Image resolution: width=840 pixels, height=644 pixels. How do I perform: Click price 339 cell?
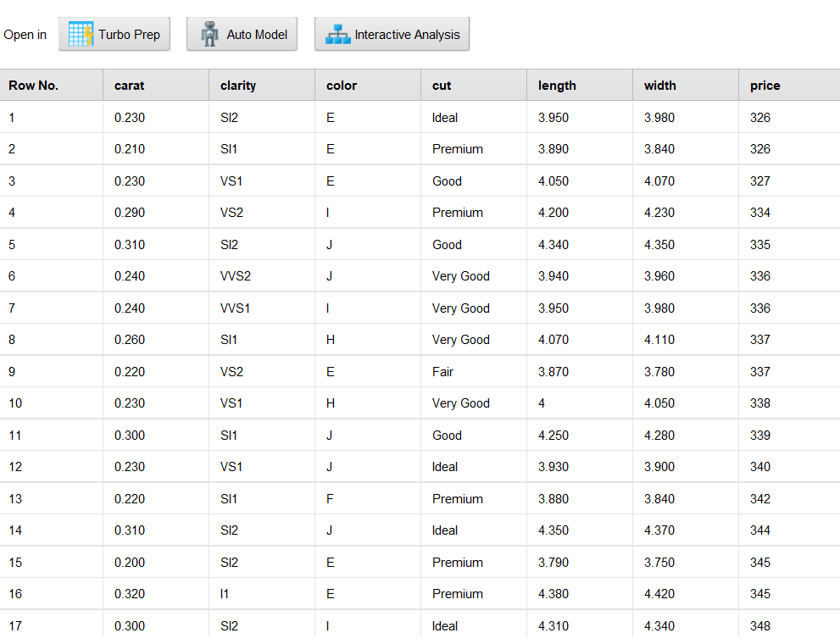coord(790,436)
